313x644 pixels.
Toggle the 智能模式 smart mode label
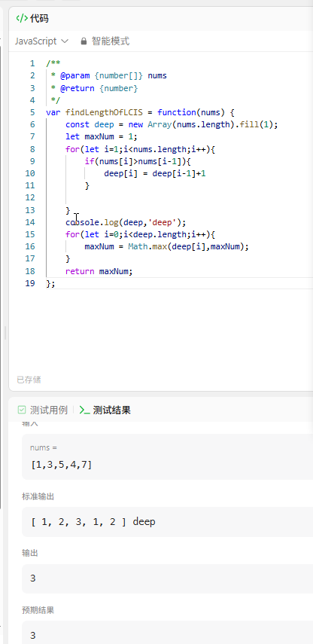(111, 41)
